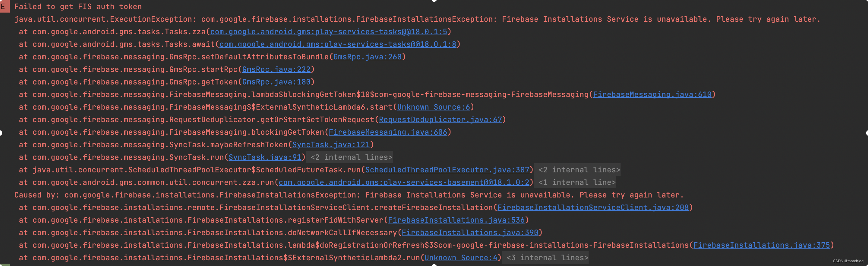Click the 'Caused by:' exception line
Viewport: 868px width, 266px height.
tap(349, 195)
